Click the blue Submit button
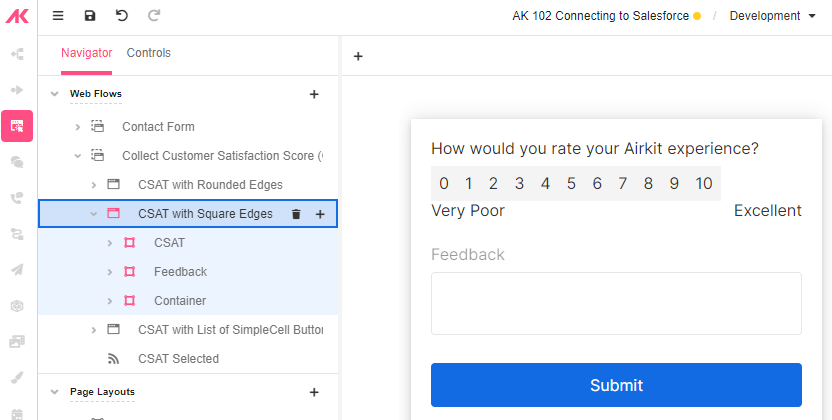 (x=616, y=385)
